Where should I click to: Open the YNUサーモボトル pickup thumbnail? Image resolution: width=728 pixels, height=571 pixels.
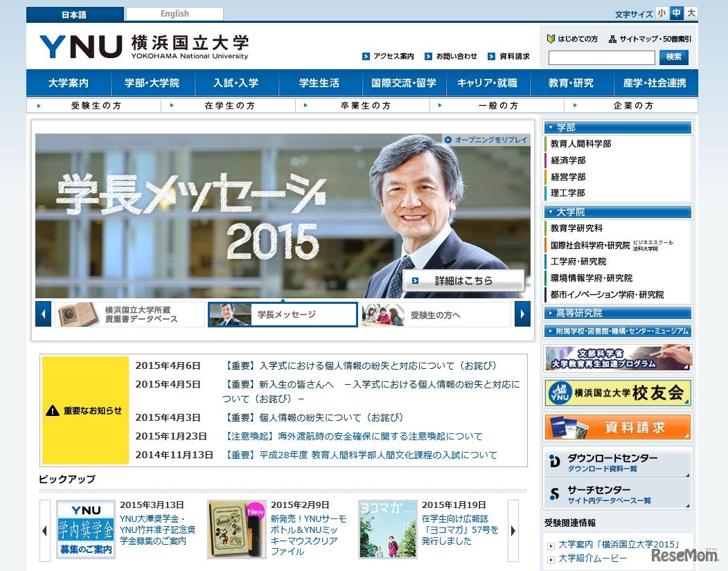[x=237, y=529]
